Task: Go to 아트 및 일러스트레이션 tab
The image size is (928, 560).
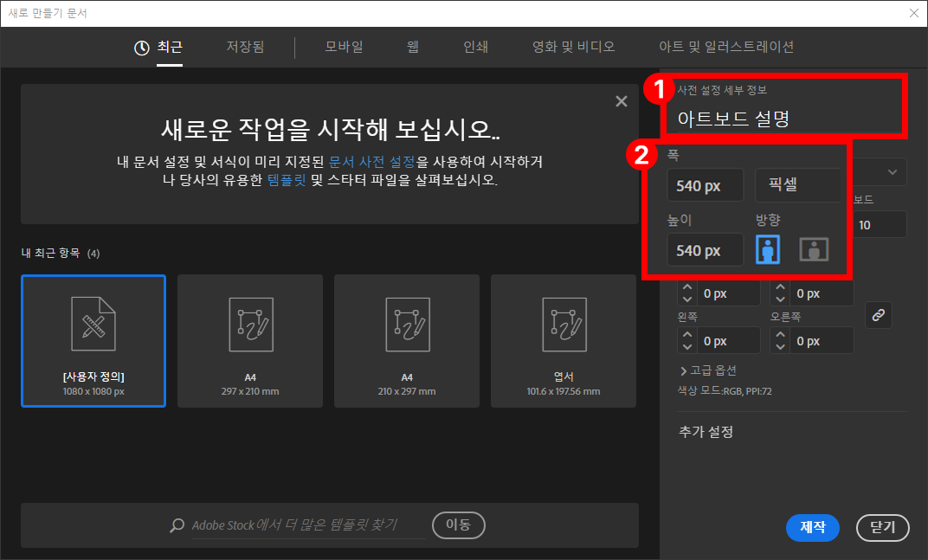Action: [726, 47]
